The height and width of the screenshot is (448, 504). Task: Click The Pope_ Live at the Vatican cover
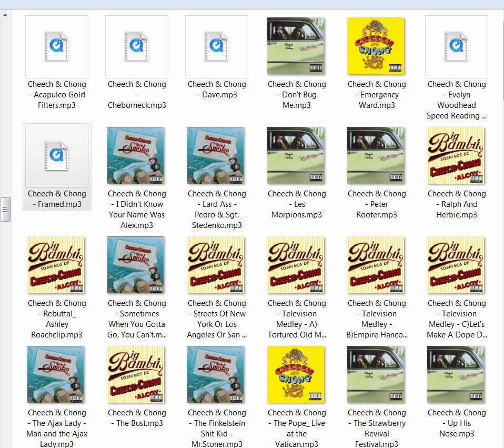click(296, 375)
